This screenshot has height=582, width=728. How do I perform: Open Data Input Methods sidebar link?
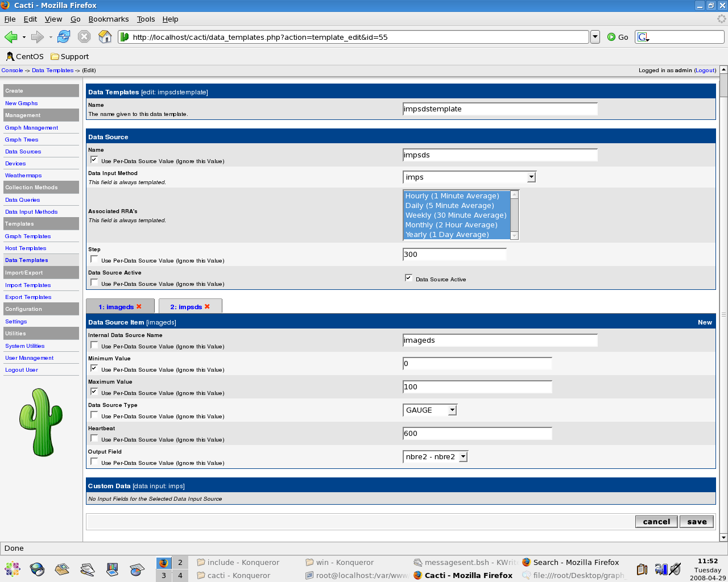click(31, 212)
